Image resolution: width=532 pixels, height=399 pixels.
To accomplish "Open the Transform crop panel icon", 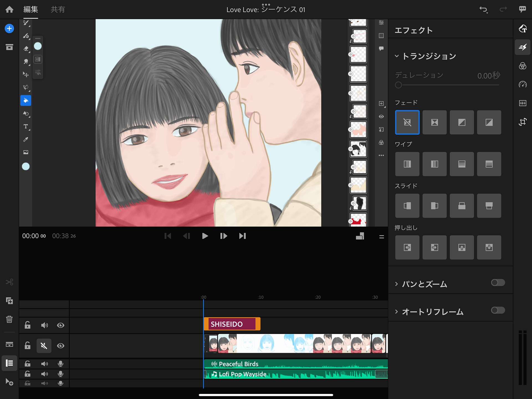I will click(x=523, y=122).
